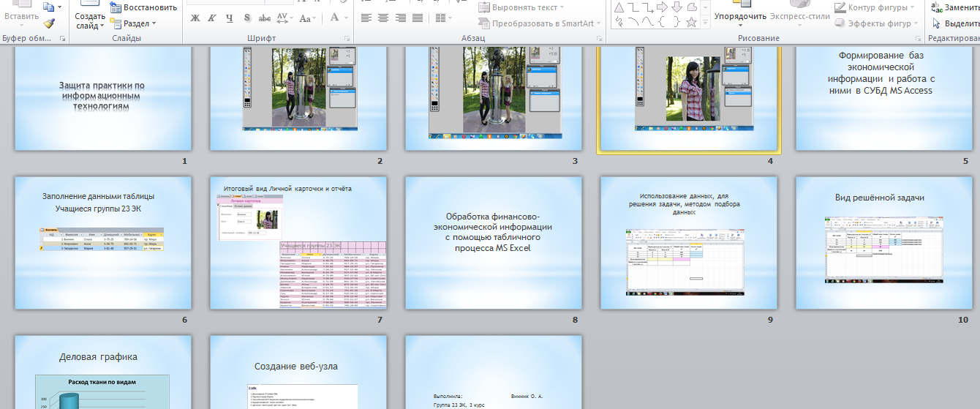Open the Рисование drawing dialog launcher
This screenshot has height=409, width=980.
coord(918,38)
